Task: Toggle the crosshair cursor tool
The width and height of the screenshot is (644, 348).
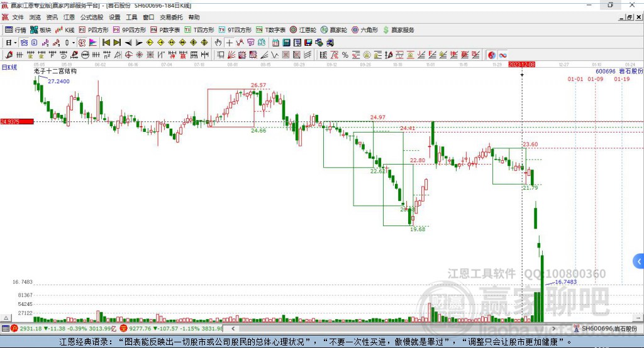Action: tap(229, 43)
